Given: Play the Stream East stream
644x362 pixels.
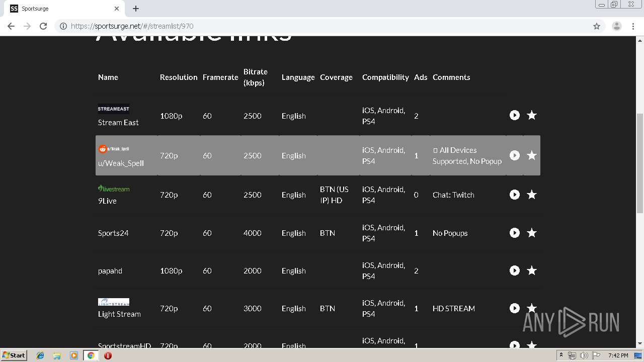Looking at the screenshot, I should pos(514,115).
